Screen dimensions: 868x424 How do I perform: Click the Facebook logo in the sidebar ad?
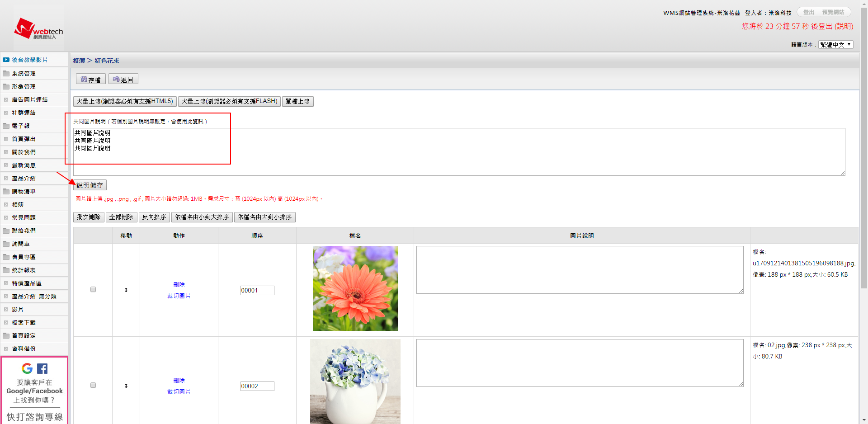point(42,368)
